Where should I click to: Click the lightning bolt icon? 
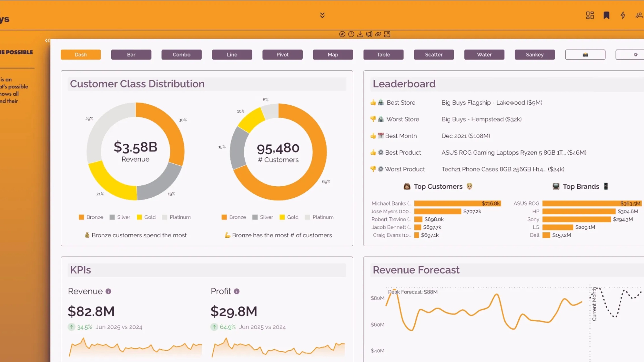pyautogui.click(x=623, y=15)
